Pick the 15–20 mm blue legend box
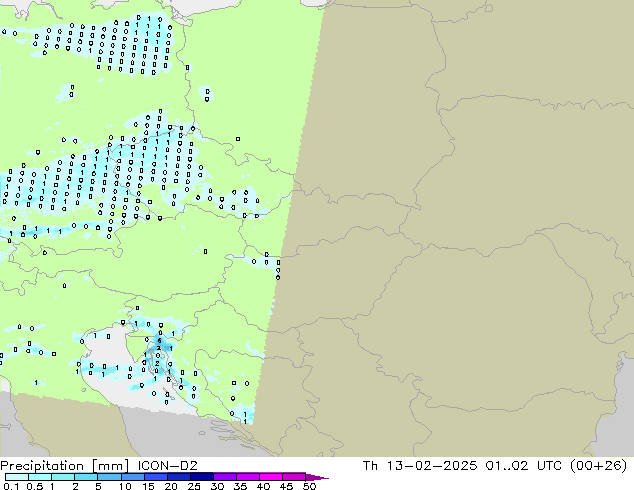The height and width of the screenshot is (490, 634). [x=155, y=477]
